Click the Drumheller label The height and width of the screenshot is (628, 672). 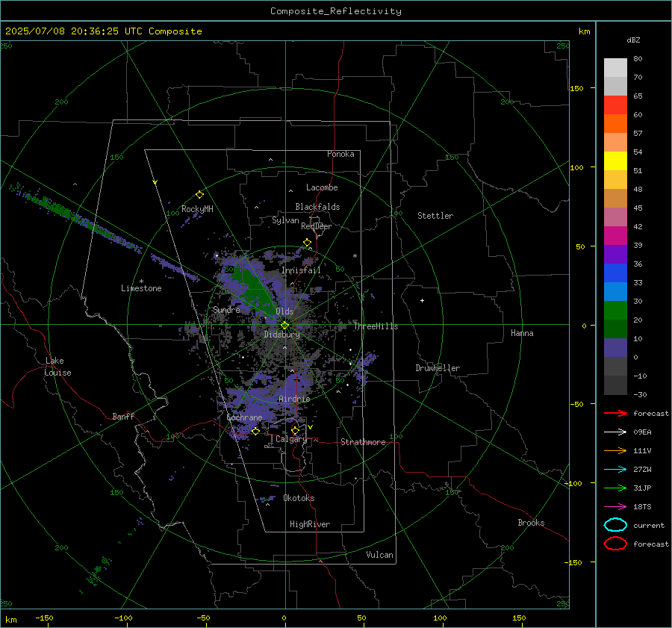(x=438, y=368)
